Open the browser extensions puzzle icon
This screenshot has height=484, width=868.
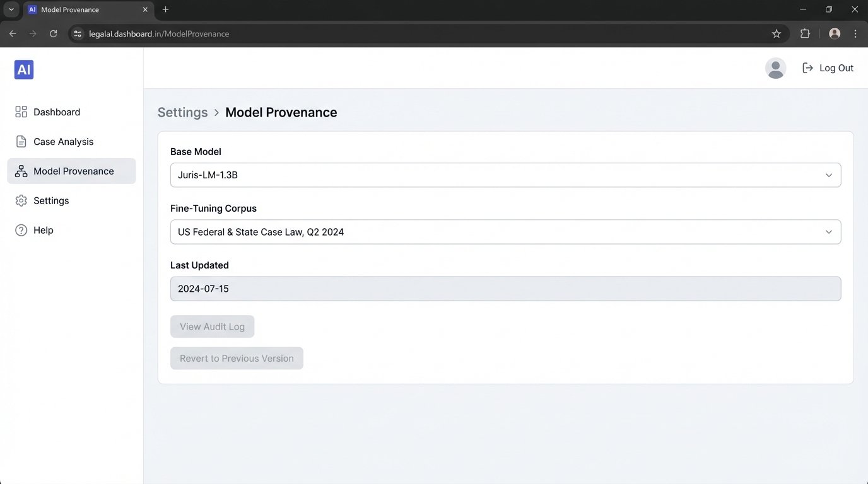[805, 34]
